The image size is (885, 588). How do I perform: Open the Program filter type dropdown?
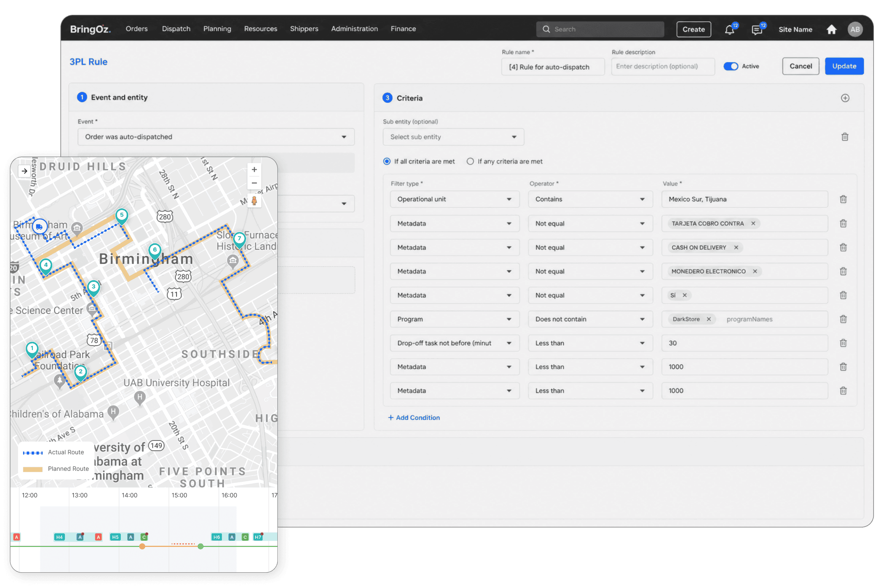[454, 319]
